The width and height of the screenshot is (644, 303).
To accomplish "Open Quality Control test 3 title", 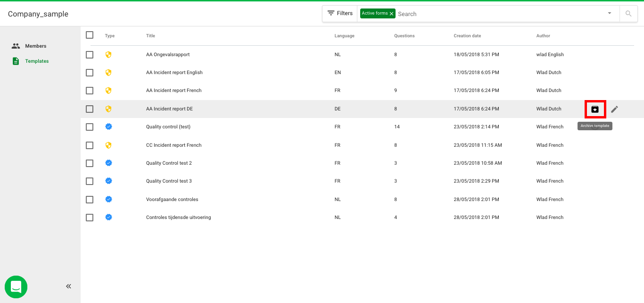I will pyautogui.click(x=169, y=181).
